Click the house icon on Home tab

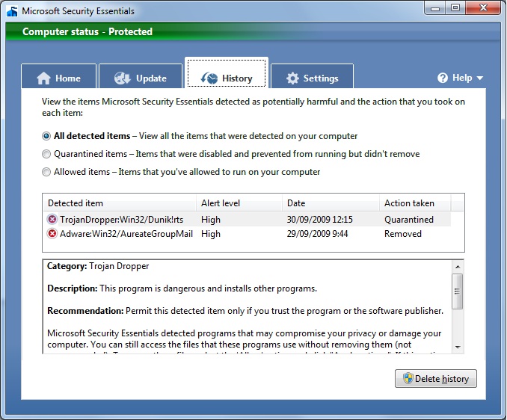coord(43,78)
